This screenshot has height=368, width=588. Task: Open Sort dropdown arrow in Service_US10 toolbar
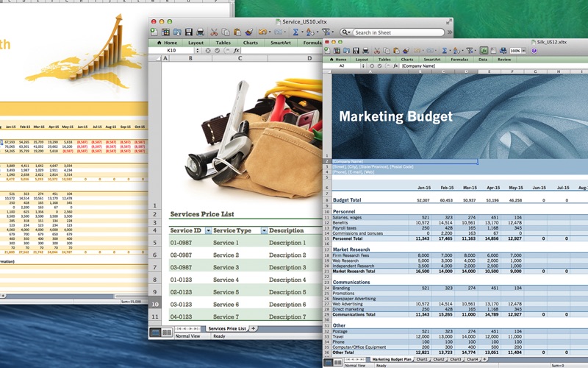point(318,32)
